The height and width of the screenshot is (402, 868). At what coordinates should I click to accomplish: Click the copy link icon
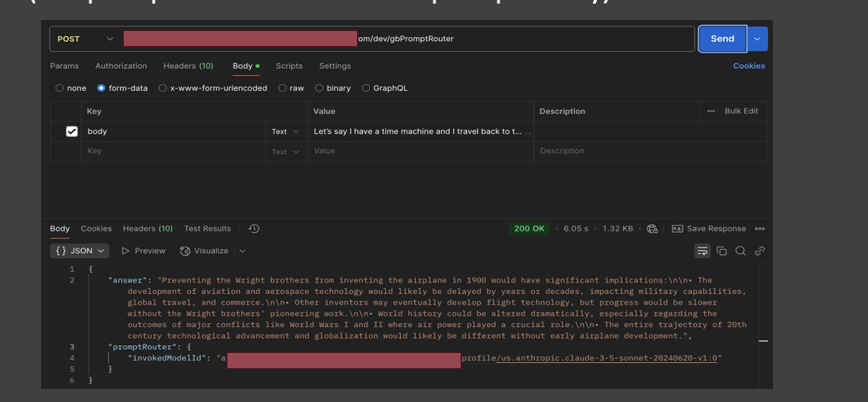(x=759, y=251)
